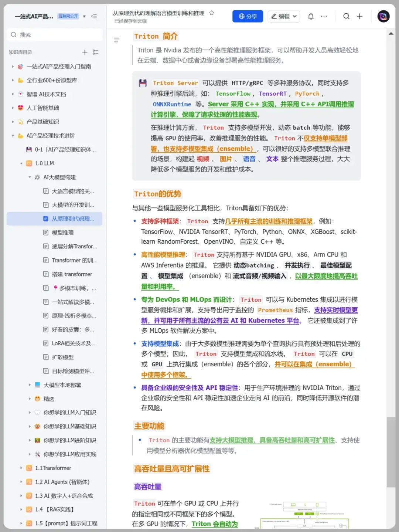
Task: Open the 编辑 mode dropdown
Action: (x=284, y=16)
